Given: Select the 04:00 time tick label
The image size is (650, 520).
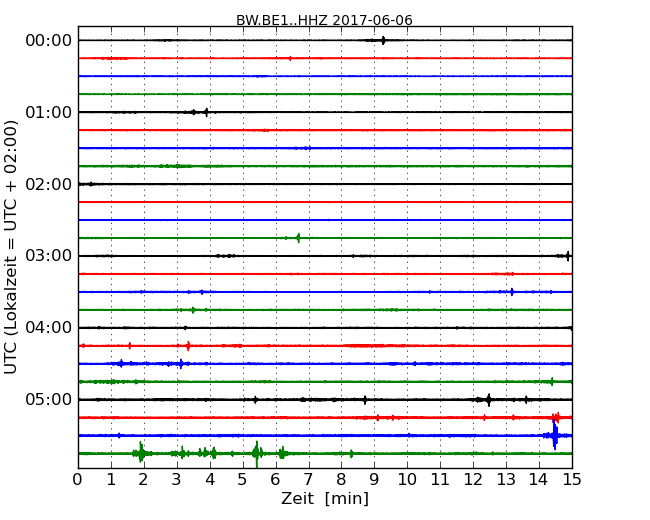Looking at the screenshot, I should (49, 328).
